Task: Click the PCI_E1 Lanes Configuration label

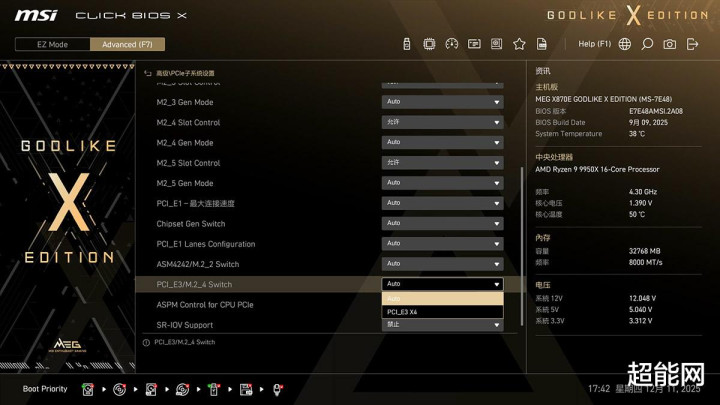Action: pos(206,244)
